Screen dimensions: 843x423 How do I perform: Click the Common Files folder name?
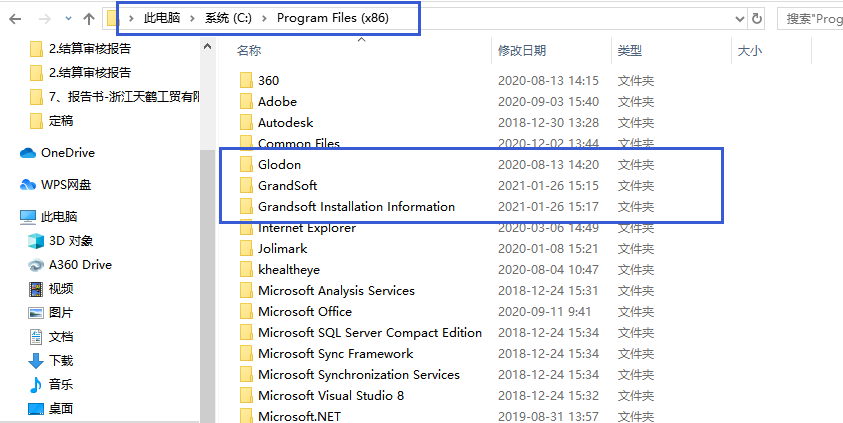(x=299, y=144)
